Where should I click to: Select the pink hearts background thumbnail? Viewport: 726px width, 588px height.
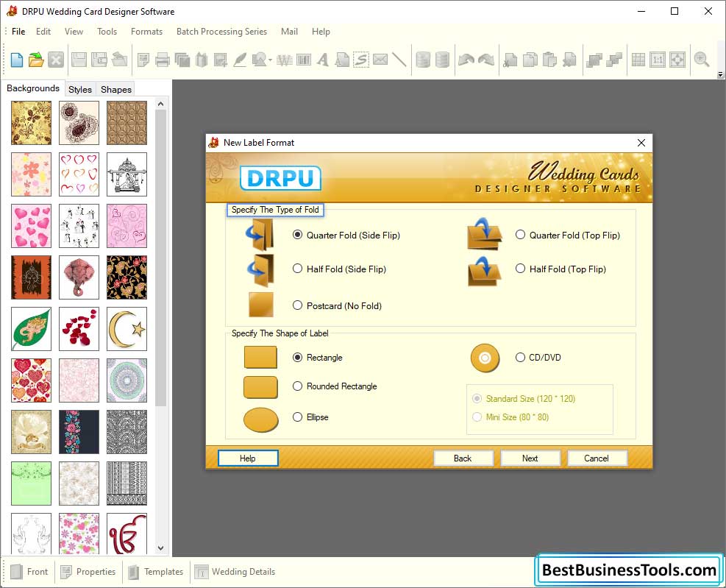pos(32,226)
